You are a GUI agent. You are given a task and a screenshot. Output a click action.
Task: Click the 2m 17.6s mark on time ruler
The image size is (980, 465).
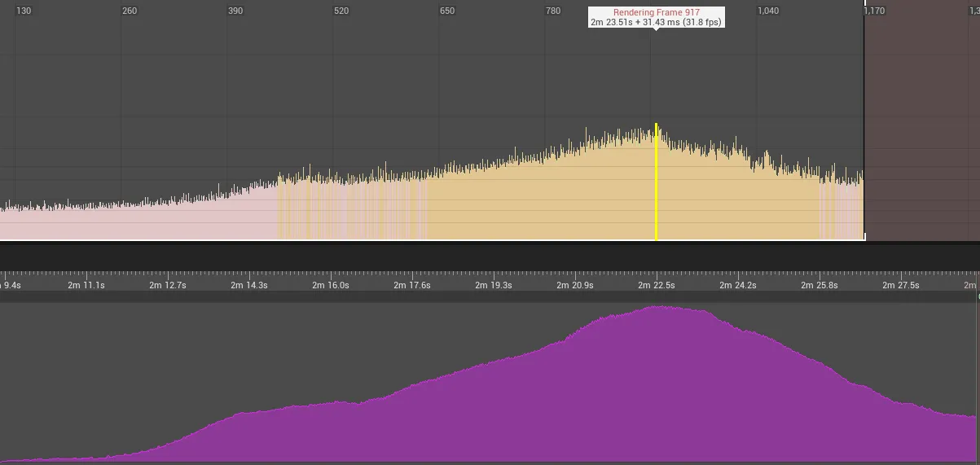[x=412, y=286]
